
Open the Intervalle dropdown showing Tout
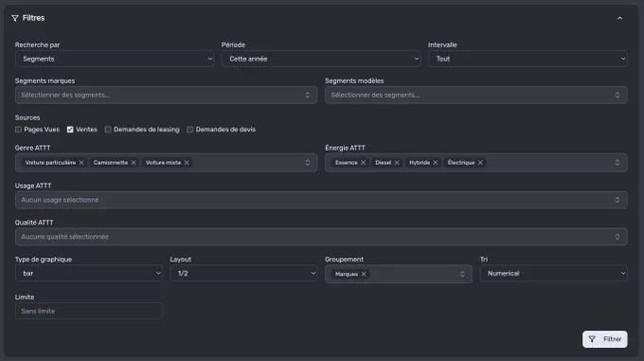[x=528, y=59]
